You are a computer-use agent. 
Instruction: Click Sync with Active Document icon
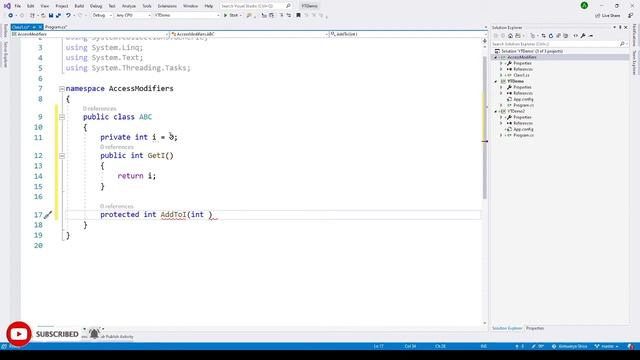tap(543, 36)
